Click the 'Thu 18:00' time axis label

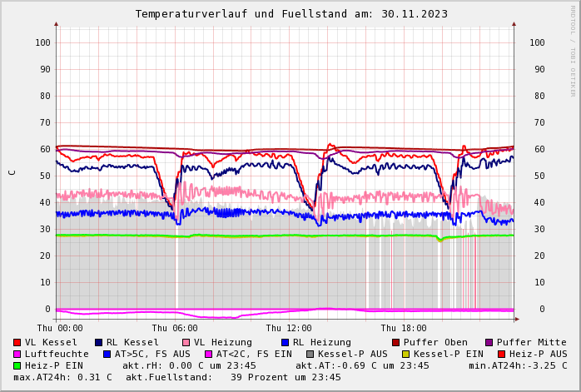click(404, 328)
